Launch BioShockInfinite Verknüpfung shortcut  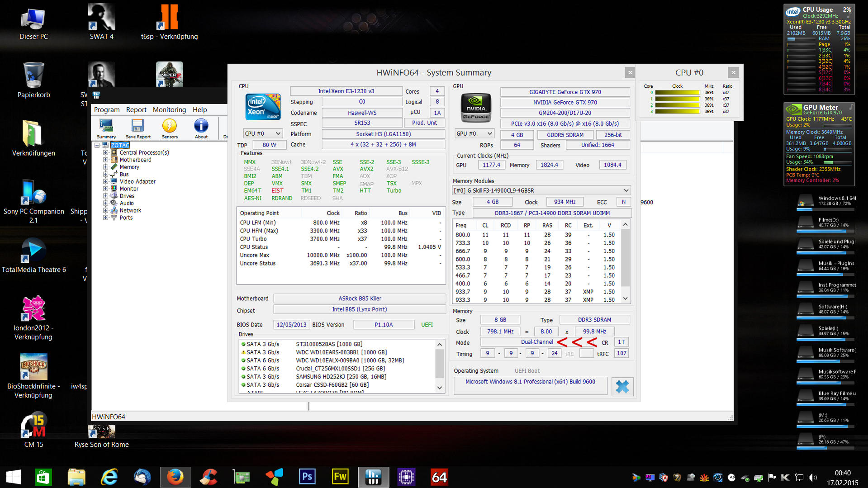33,376
